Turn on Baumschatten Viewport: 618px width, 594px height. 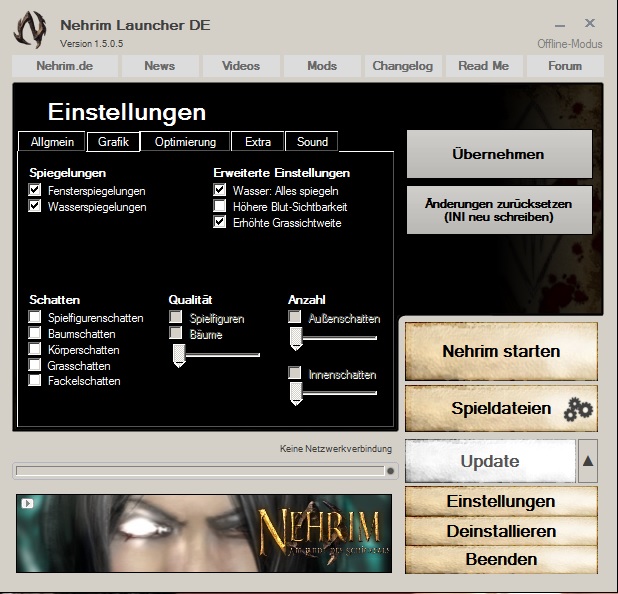[x=35, y=333]
